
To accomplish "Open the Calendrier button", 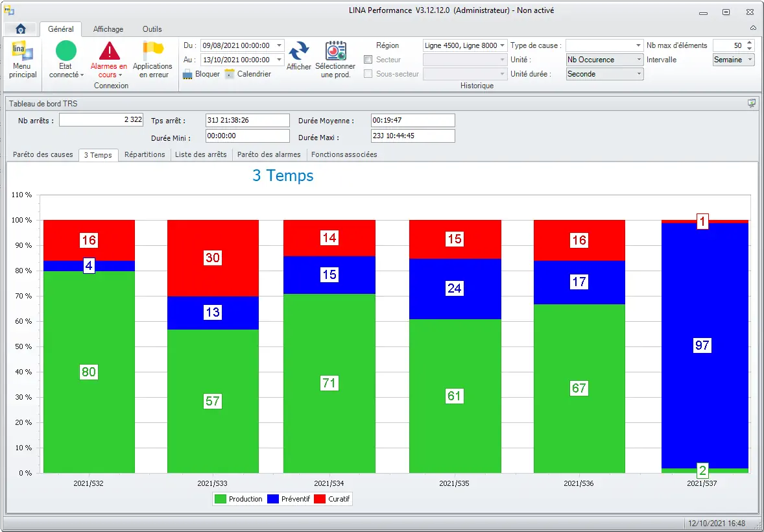I will tap(247, 74).
